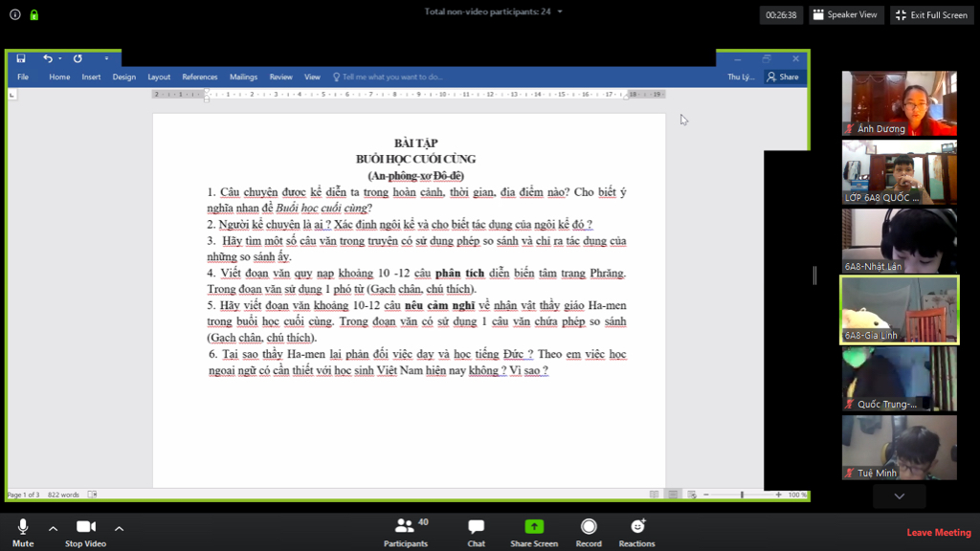Expand the non-video participants dropdown
Screen dimensions: 980x551
[560, 11]
